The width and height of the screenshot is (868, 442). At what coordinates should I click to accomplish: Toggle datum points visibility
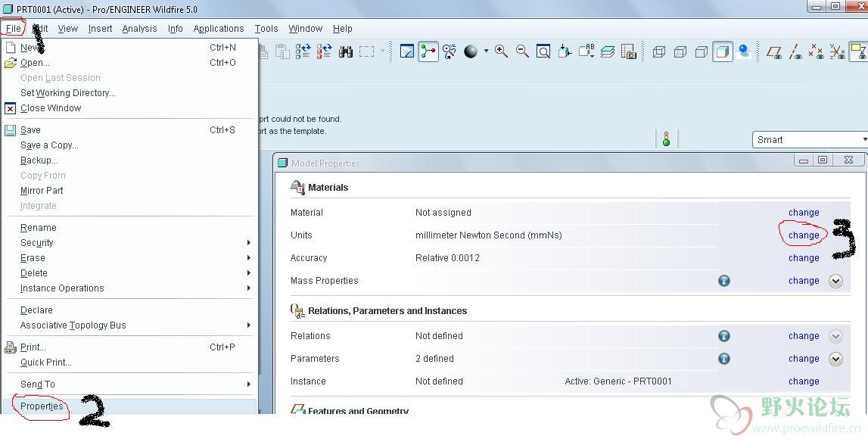[816, 51]
